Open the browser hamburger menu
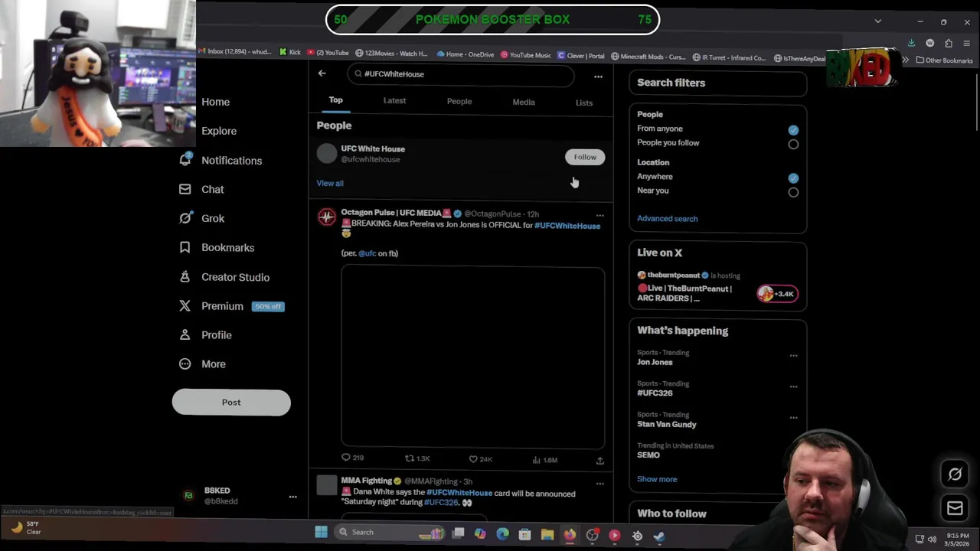This screenshot has width=980, height=551. pyautogui.click(x=967, y=44)
